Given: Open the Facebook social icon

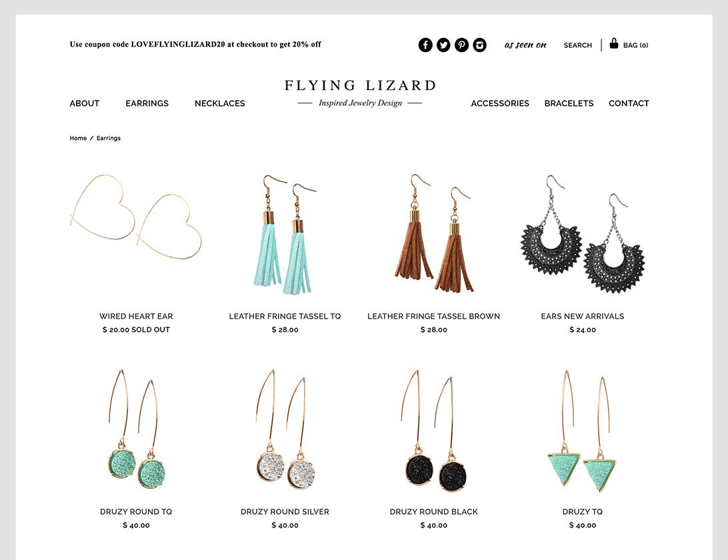Looking at the screenshot, I should (425, 45).
